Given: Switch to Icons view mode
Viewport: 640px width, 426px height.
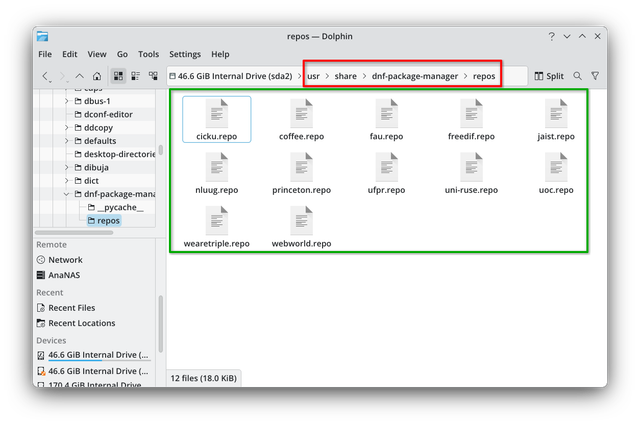Looking at the screenshot, I should pos(118,76).
